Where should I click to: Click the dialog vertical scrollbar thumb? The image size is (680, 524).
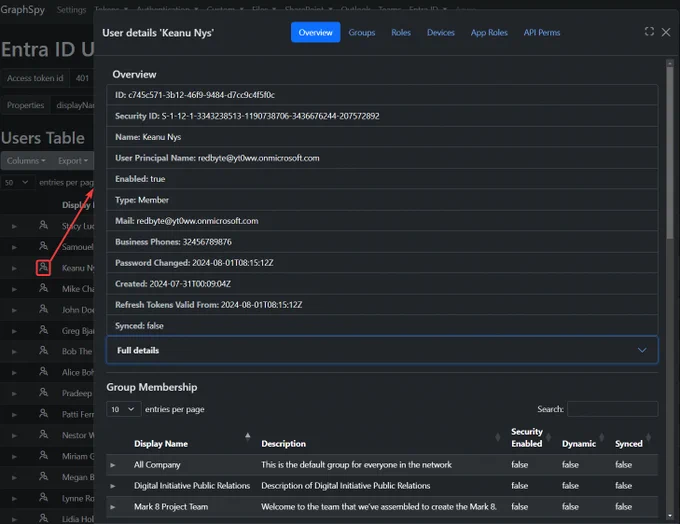[670, 152]
